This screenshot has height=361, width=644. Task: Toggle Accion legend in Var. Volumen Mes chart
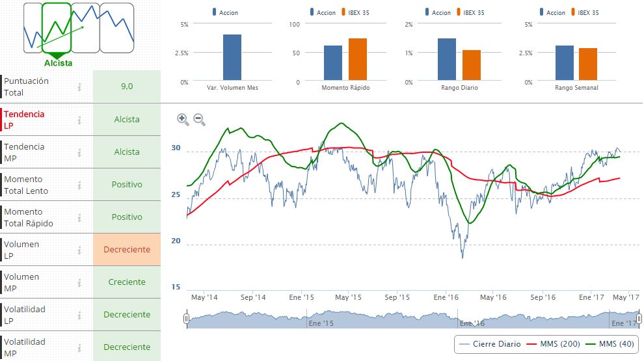click(x=224, y=12)
